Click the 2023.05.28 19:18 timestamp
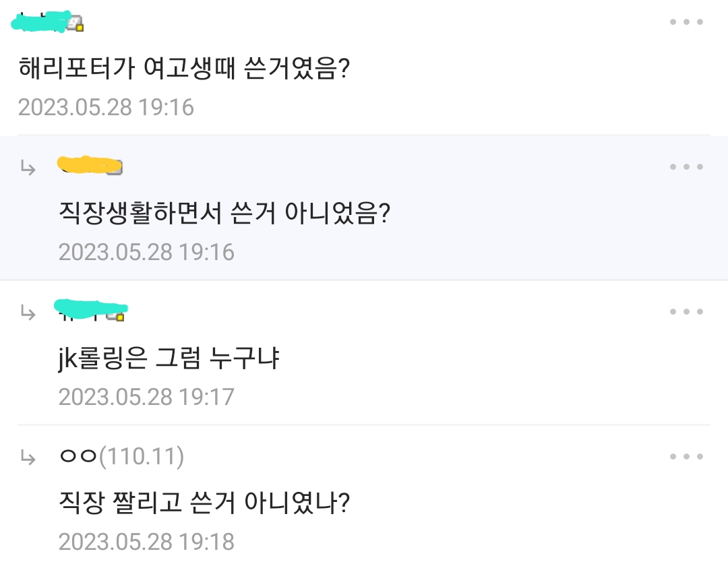Viewport: 728px width, 564px height. click(x=146, y=542)
